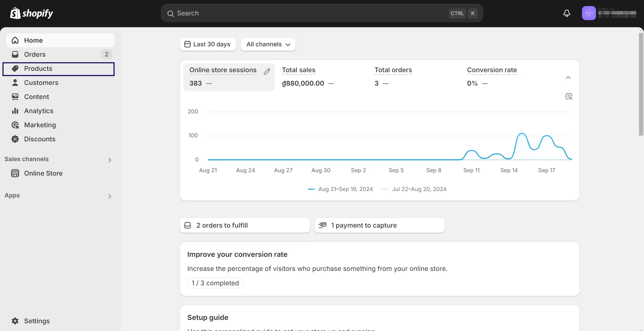The height and width of the screenshot is (331, 644).
Task: Open Settings at sidebar bottom
Action: tap(60, 321)
